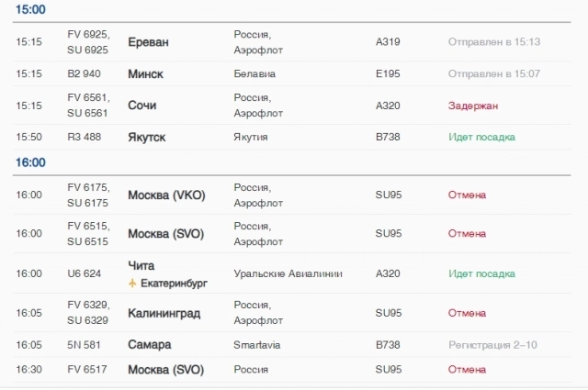Click the Задержан status for Сочи
The width and height of the screenshot is (588, 390).
coord(473,106)
